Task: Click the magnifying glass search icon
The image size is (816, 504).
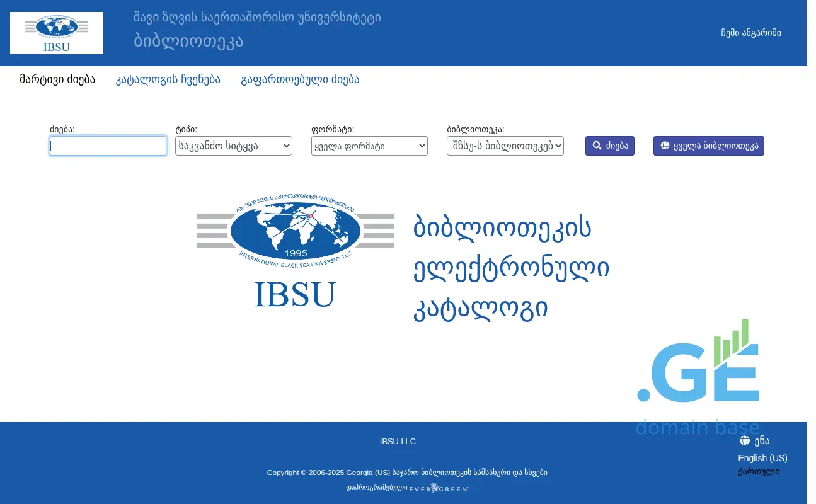Action: tap(597, 146)
